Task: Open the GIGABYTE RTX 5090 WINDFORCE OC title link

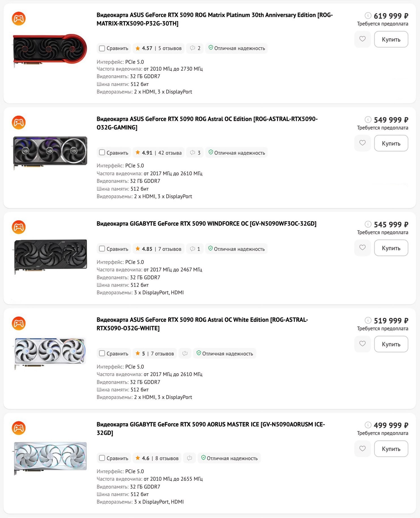Action: [206, 223]
